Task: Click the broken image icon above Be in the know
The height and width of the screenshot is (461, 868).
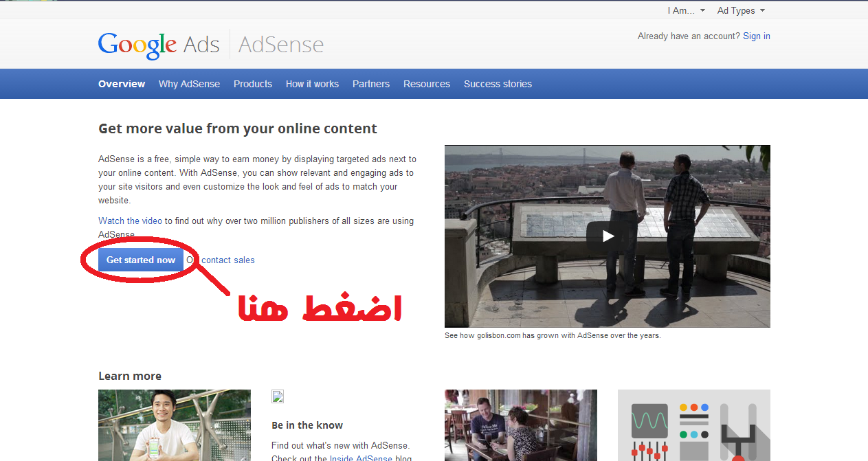Action: coord(278,396)
